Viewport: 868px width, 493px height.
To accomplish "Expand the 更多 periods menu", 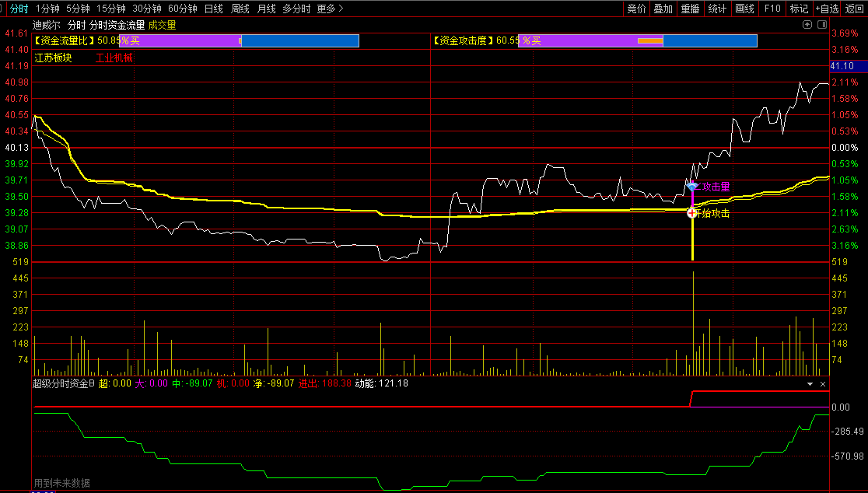I will [x=331, y=9].
